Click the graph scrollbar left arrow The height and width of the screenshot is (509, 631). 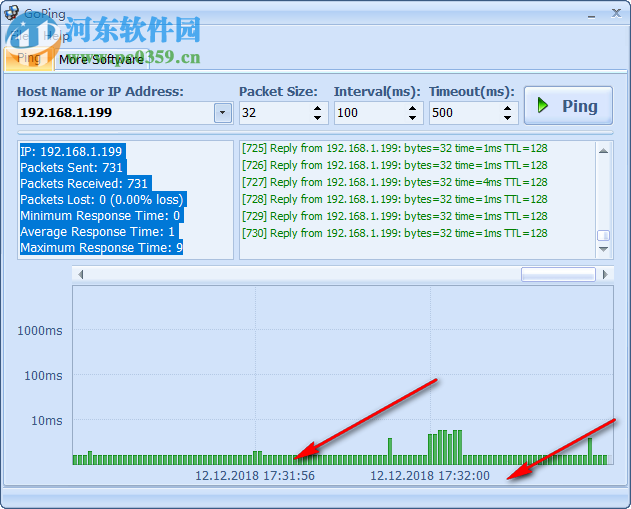pyautogui.click(x=80, y=274)
